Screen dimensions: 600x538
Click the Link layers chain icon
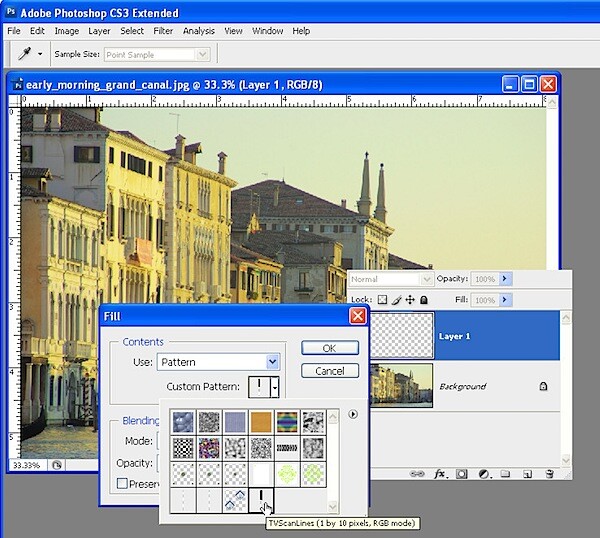417,474
